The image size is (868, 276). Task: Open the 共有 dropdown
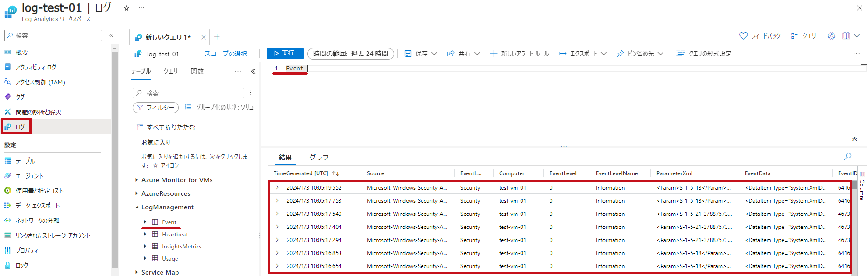(x=464, y=54)
